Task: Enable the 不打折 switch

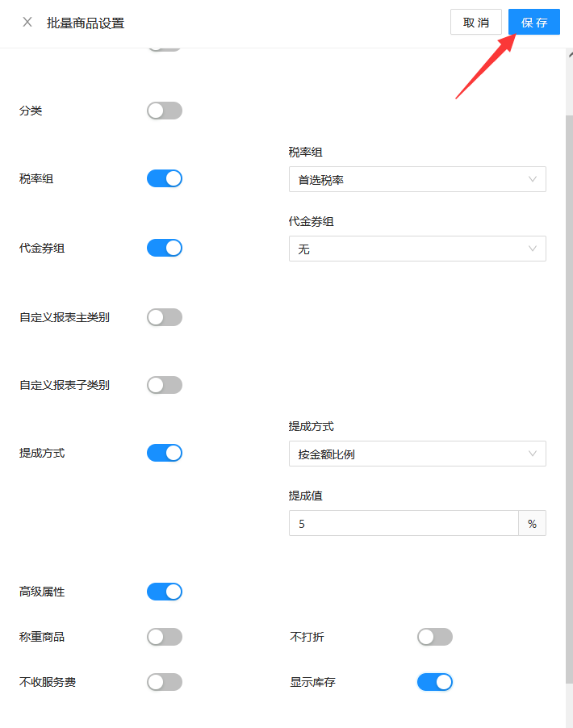Action: pyautogui.click(x=435, y=637)
